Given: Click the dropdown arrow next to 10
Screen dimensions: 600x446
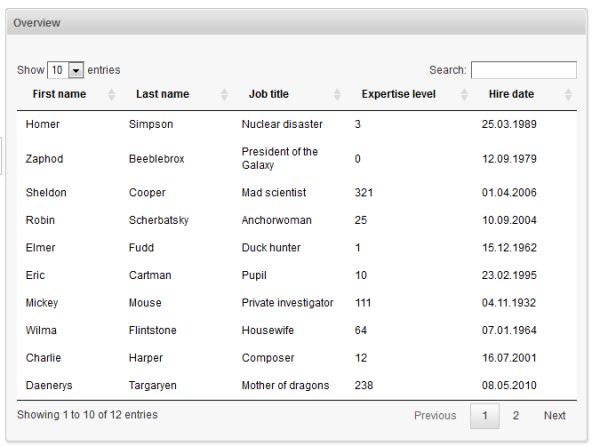Looking at the screenshot, I should 76,70.
